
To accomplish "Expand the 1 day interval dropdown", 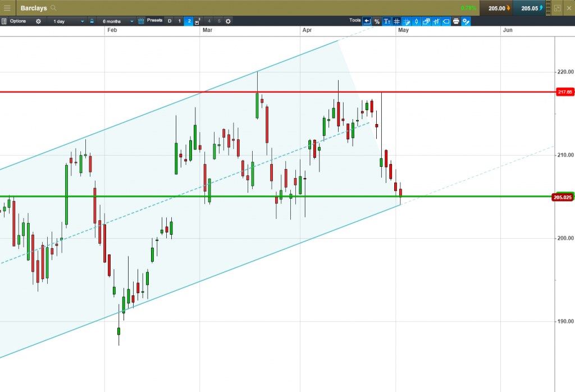I will [68, 21].
